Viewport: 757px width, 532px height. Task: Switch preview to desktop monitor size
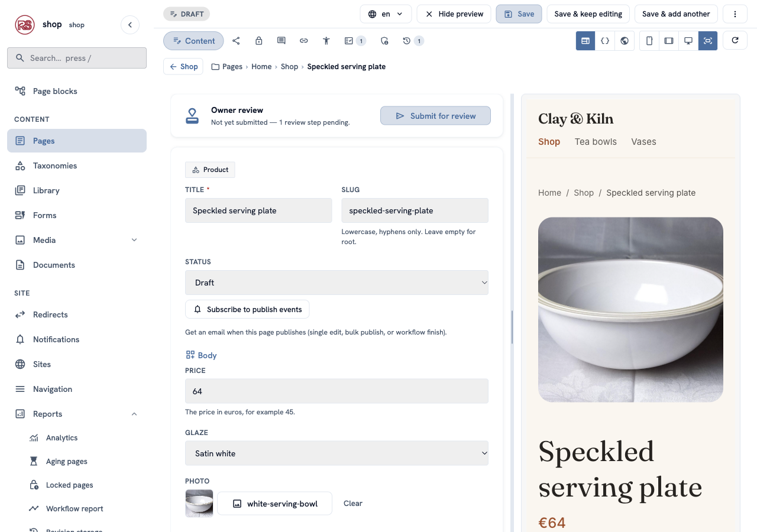tap(688, 41)
